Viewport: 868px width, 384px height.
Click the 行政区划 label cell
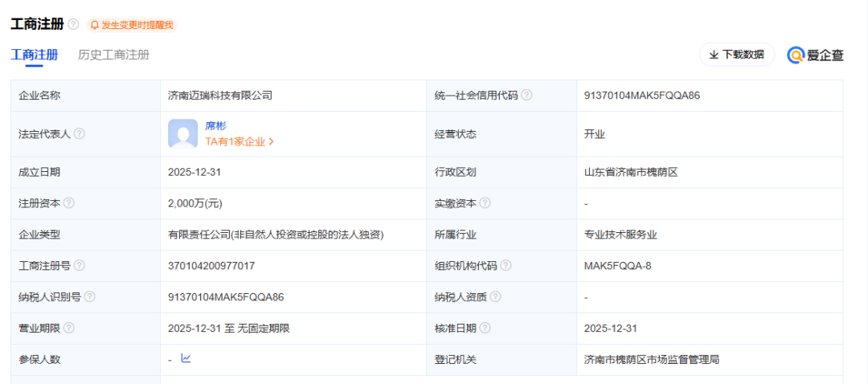(502, 172)
